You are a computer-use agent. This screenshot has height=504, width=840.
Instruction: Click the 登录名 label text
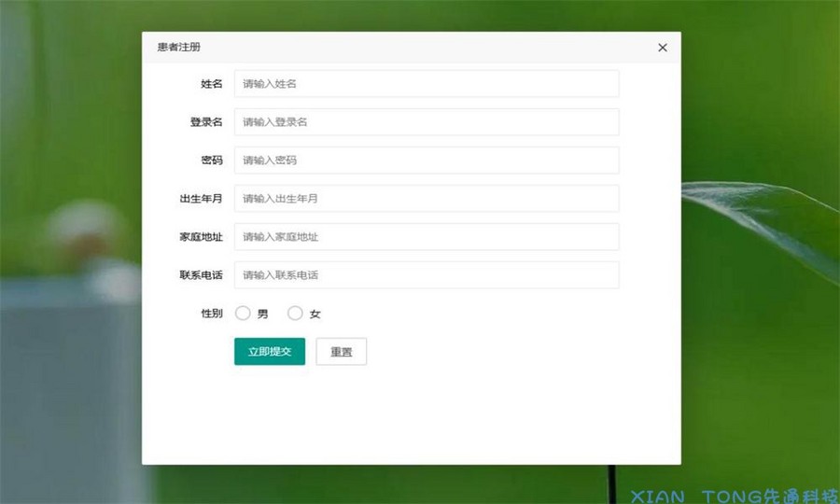(206, 122)
